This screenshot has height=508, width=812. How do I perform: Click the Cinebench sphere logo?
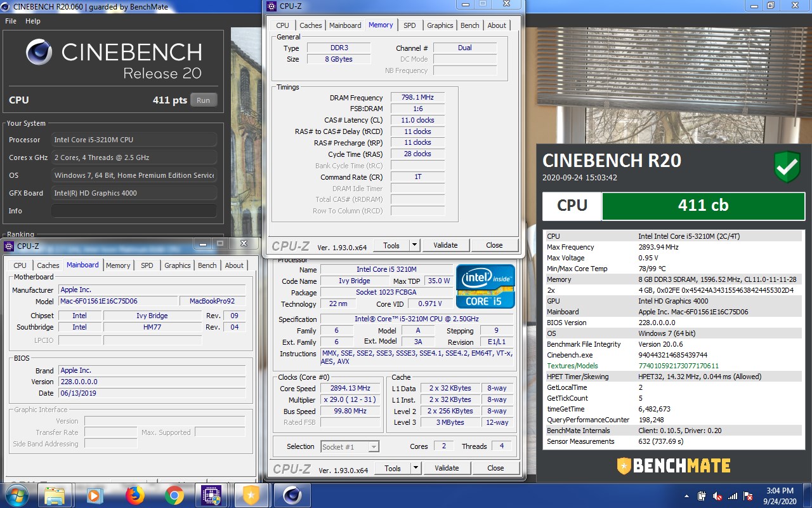pos(39,52)
